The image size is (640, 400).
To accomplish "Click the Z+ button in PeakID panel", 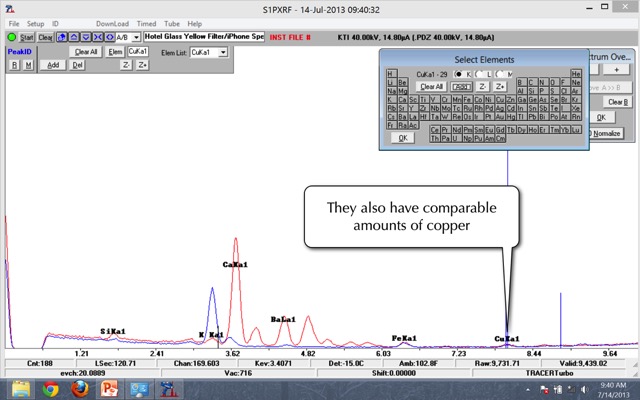I will click(143, 65).
